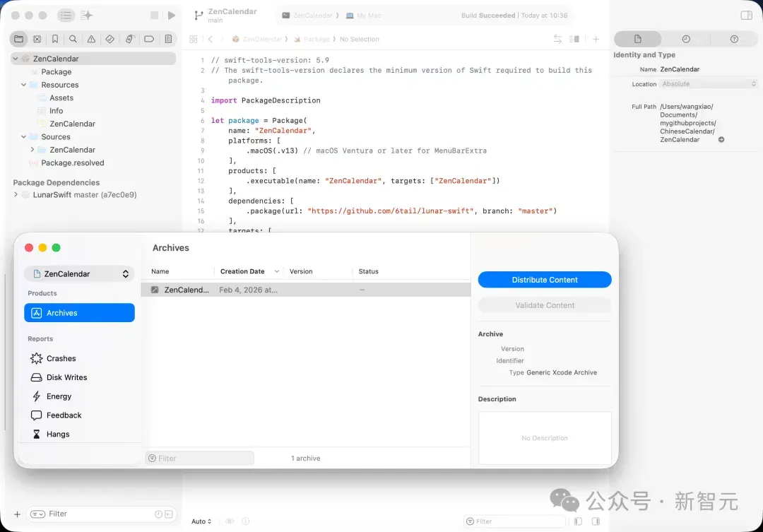Select the Package file in navigator

pos(56,71)
